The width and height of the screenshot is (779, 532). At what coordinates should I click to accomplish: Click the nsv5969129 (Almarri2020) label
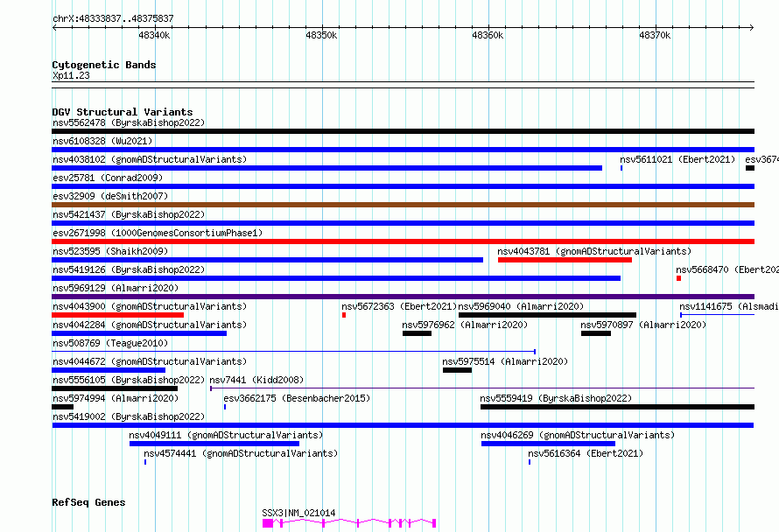coord(116,288)
